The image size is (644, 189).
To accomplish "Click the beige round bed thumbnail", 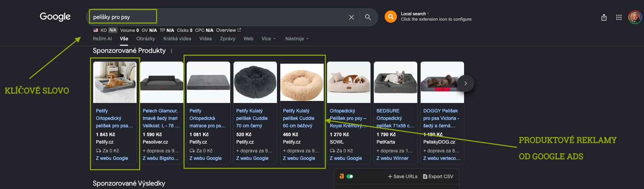I will coord(302,82).
